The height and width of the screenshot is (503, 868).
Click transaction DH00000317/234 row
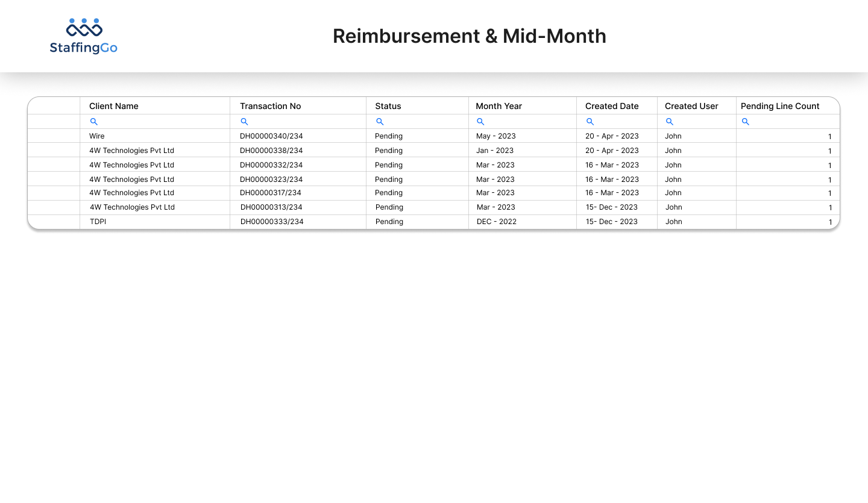tap(270, 193)
